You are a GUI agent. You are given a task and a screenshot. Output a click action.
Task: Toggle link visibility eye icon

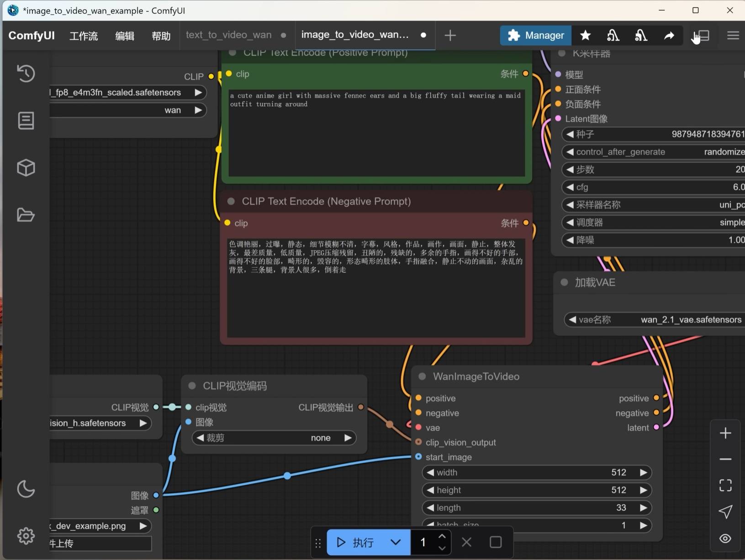pyautogui.click(x=725, y=538)
